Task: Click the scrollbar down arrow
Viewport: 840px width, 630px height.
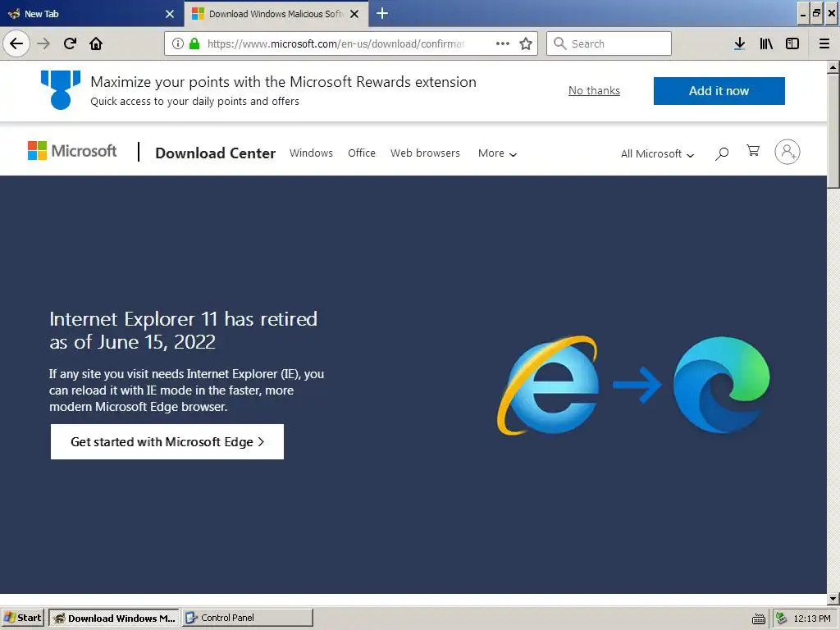Action: point(833,599)
